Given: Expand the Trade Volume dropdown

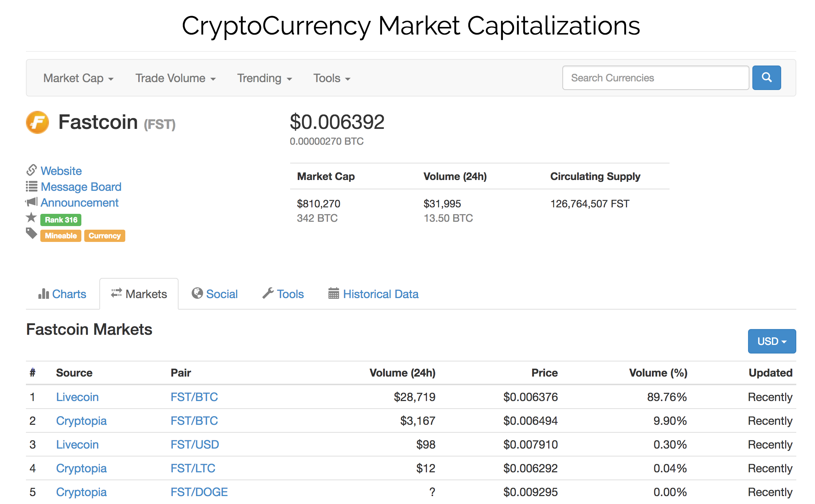Looking at the screenshot, I should pyautogui.click(x=175, y=78).
